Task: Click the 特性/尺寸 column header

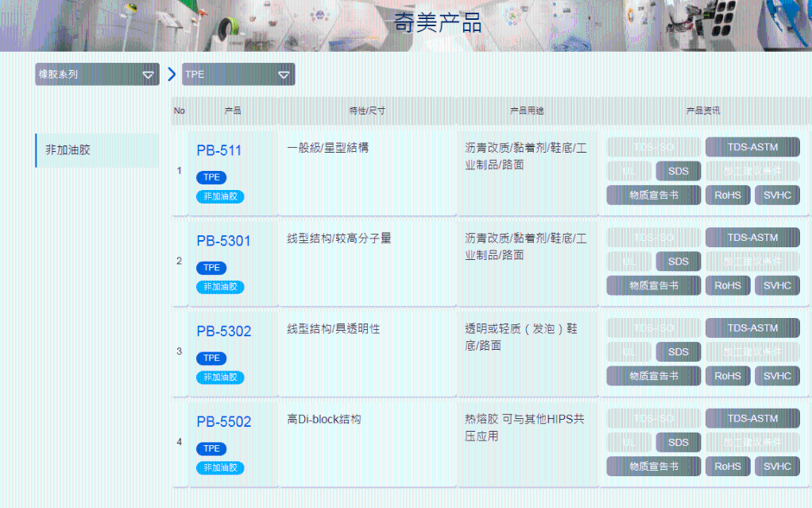Action: click(x=367, y=111)
